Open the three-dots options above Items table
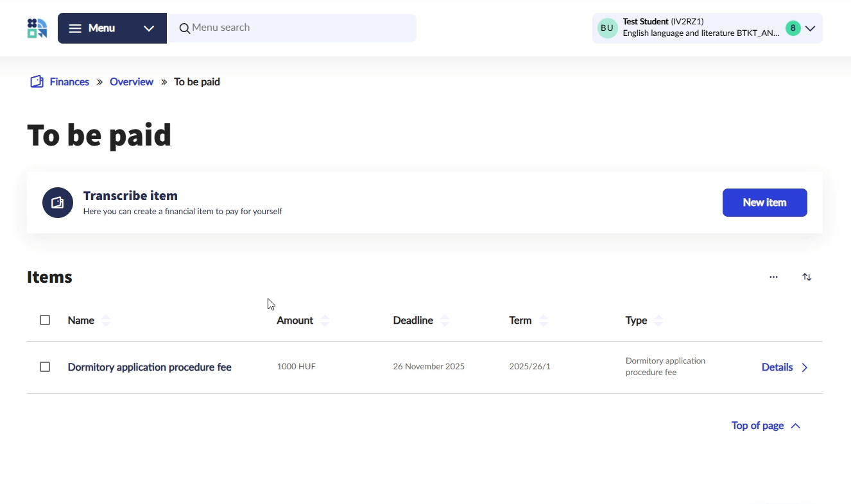Screen dimensions: 851x504 [773, 277]
